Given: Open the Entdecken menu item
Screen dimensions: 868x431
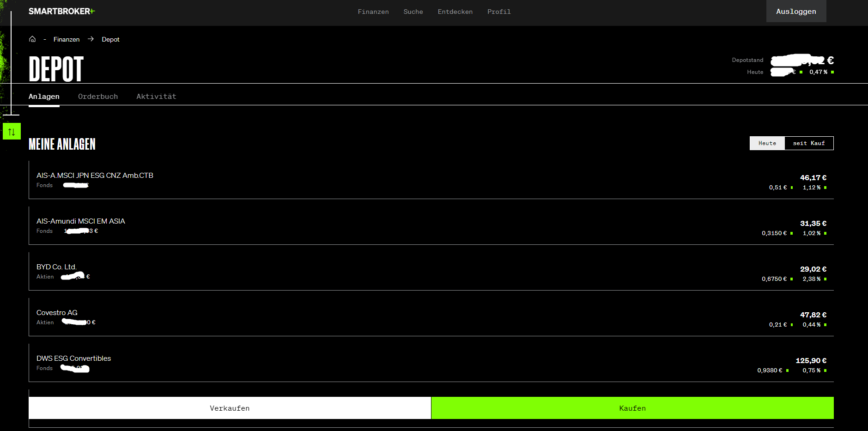Looking at the screenshot, I should pyautogui.click(x=455, y=12).
